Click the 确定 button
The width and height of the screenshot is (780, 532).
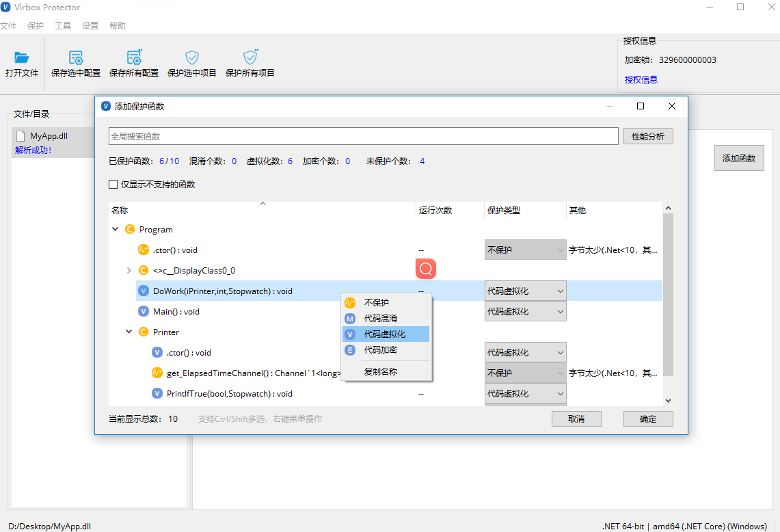(x=647, y=419)
